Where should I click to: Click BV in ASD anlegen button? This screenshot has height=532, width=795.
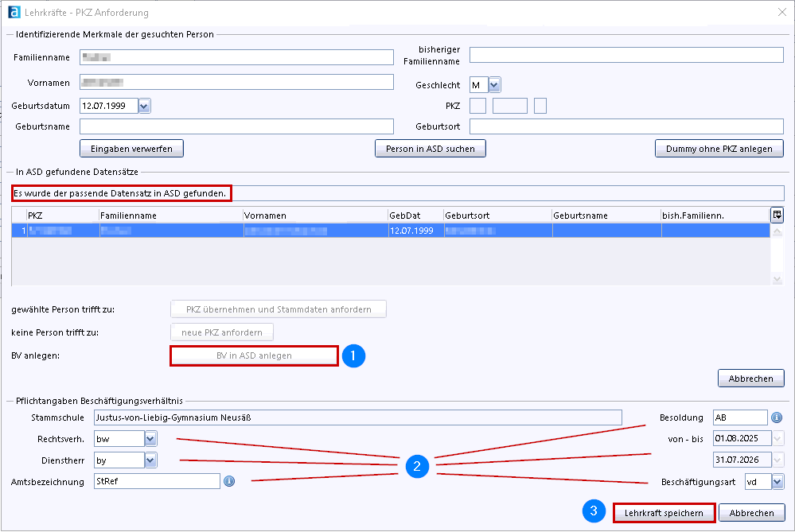click(x=254, y=355)
